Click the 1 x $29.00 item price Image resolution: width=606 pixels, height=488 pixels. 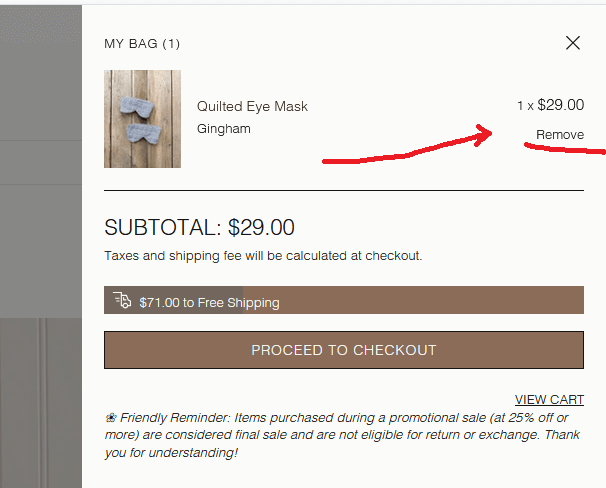pos(550,105)
